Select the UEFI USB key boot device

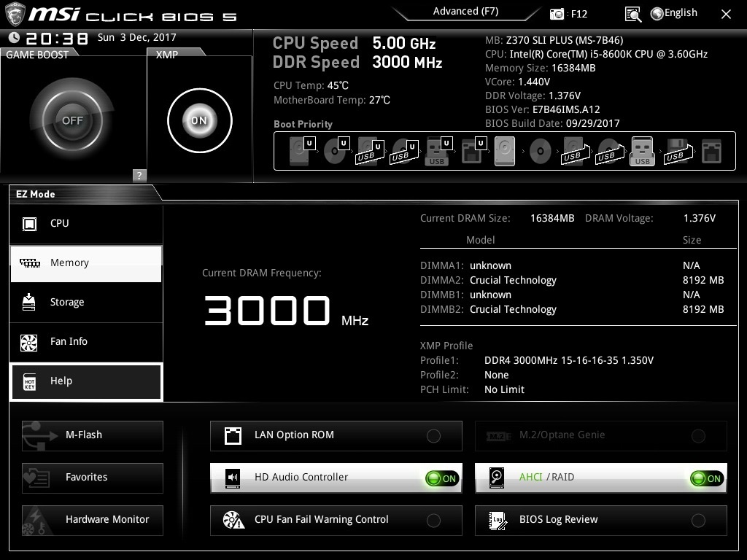pyautogui.click(x=438, y=151)
